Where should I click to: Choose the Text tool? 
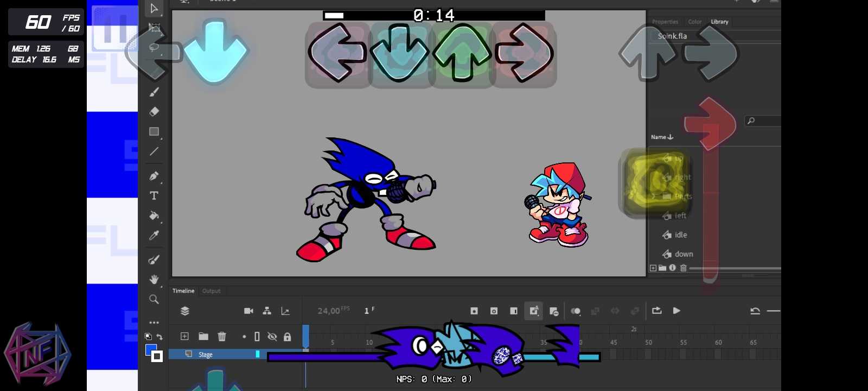[x=154, y=195]
